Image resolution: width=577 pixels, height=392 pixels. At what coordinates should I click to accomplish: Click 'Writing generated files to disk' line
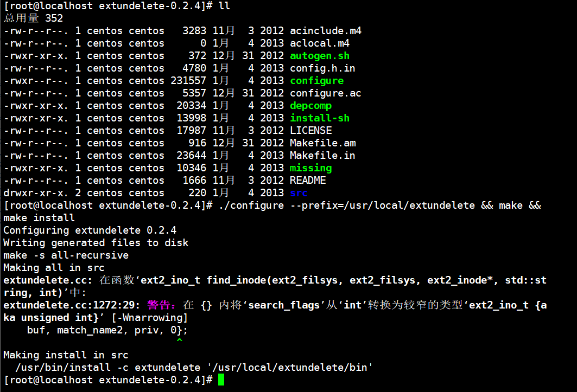click(x=96, y=243)
